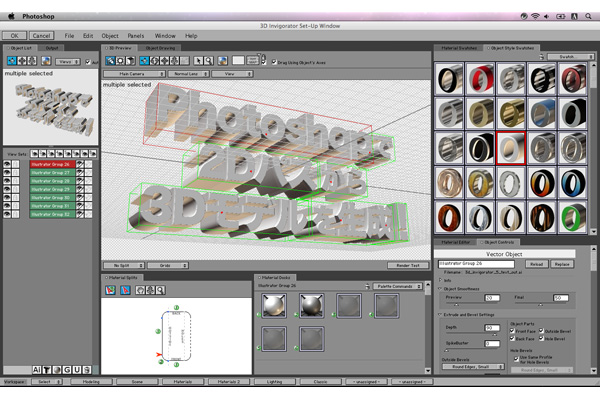This screenshot has width=600, height=400.
Task: Select Illustrator Group 29 in object list
Action: (51, 188)
